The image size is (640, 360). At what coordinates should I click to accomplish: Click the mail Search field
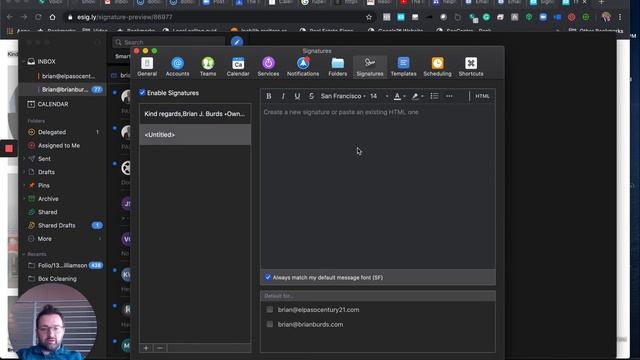pos(168,42)
